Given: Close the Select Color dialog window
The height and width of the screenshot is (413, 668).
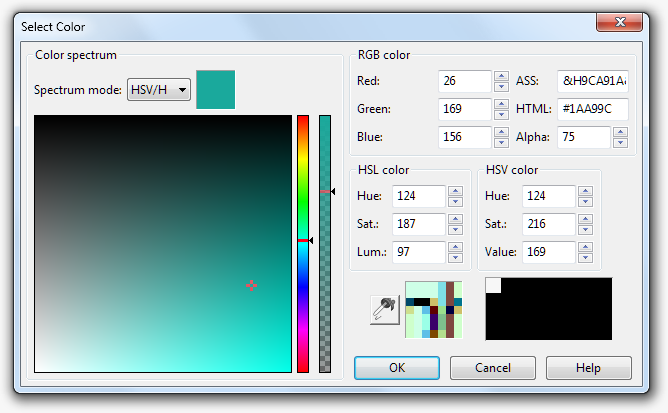Looking at the screenshot, I should [619, 22].
